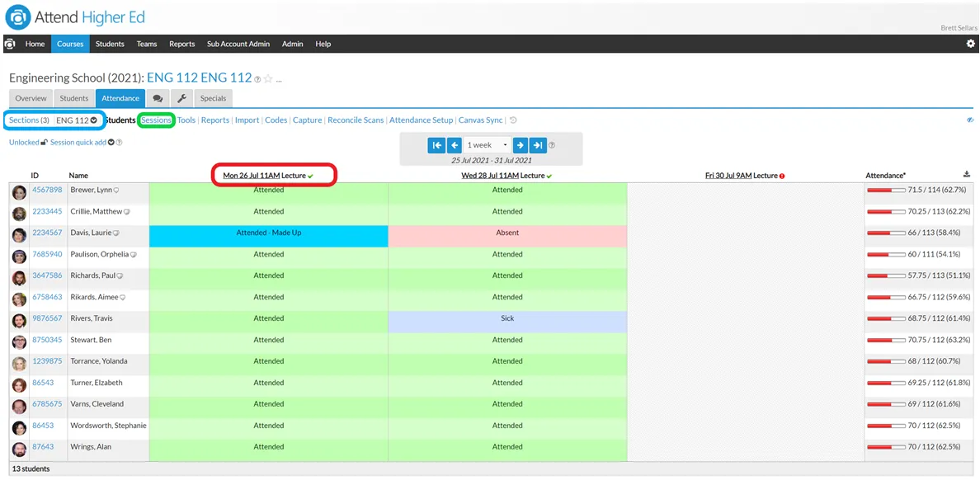Open the ENG 112 section dropdown
The image size is (980, 480).
tap(77, 120)
